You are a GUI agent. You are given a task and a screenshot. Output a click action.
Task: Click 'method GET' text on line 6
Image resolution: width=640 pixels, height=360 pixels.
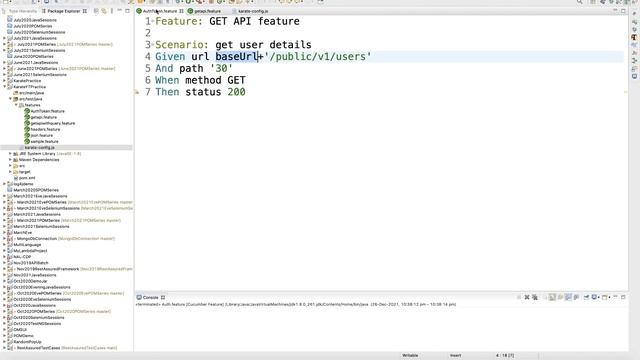click(216, 80)
